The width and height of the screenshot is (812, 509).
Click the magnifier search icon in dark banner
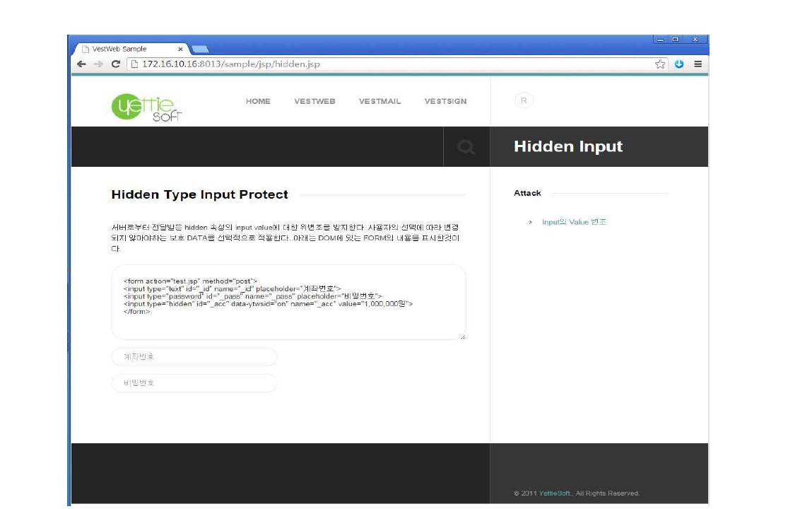click(466, 147)
